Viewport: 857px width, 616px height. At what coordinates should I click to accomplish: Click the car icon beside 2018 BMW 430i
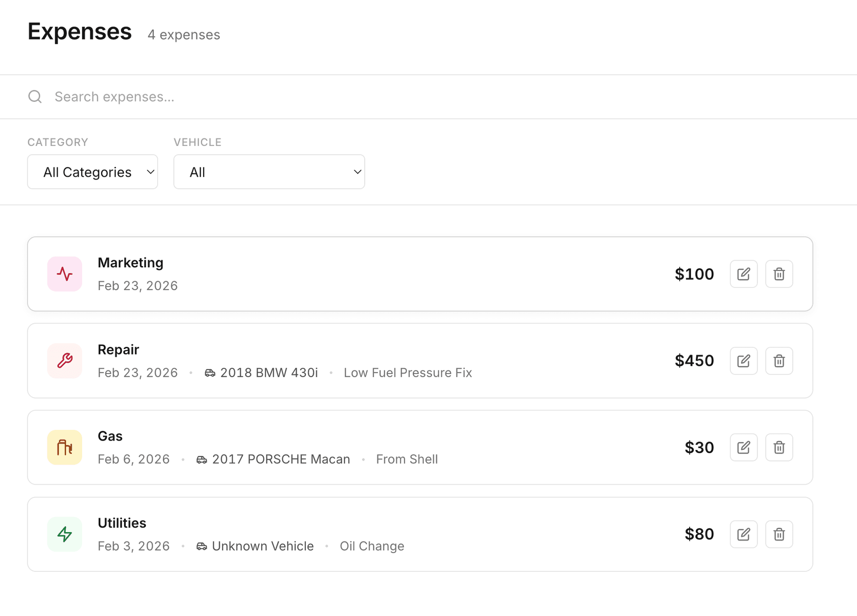click(x=210, y=372)
